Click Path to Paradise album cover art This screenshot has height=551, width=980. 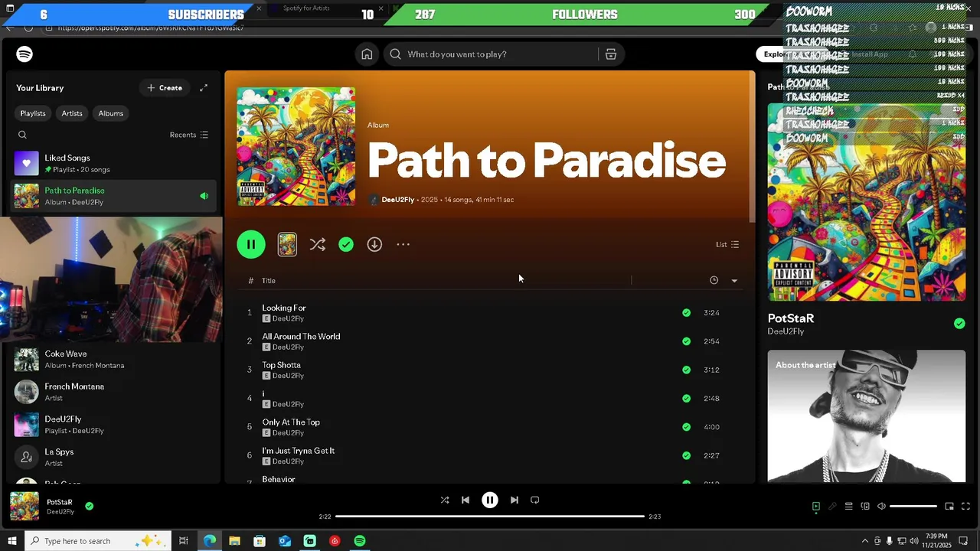point(296,146)
